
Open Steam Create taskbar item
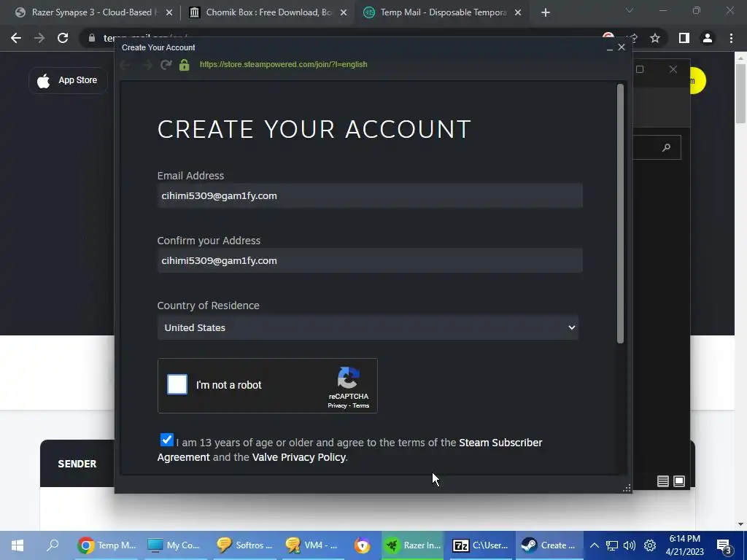tap(549, 545)
